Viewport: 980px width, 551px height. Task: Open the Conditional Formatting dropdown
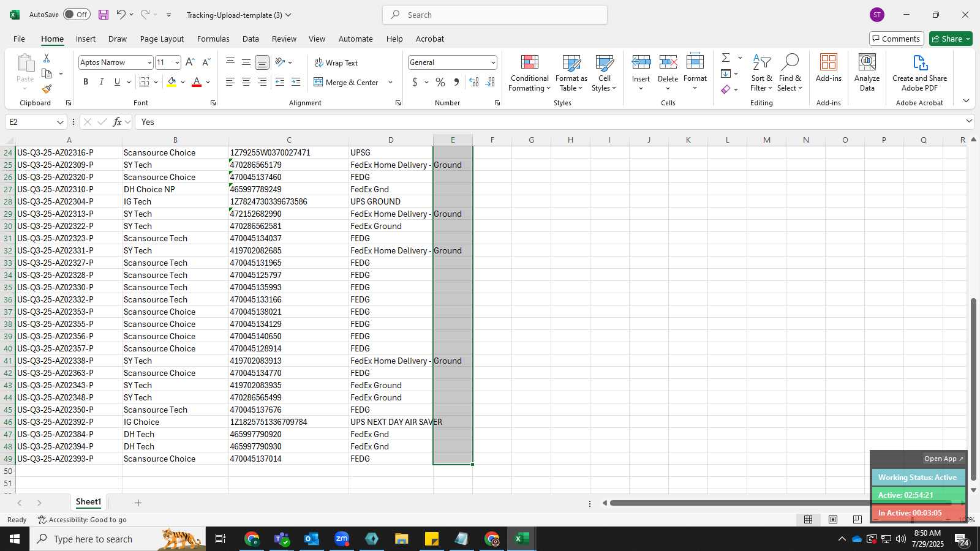pyautogui.click(x=529, y=72)
